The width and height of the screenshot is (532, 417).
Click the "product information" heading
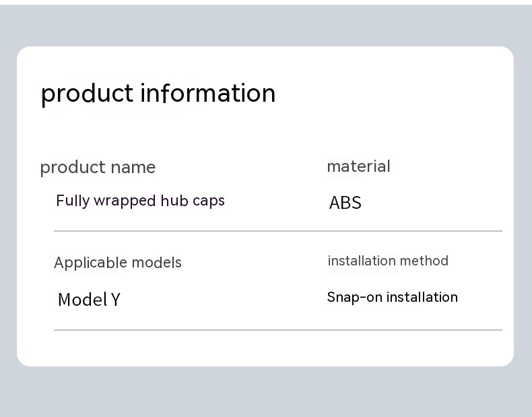click(x=158, y=93)
